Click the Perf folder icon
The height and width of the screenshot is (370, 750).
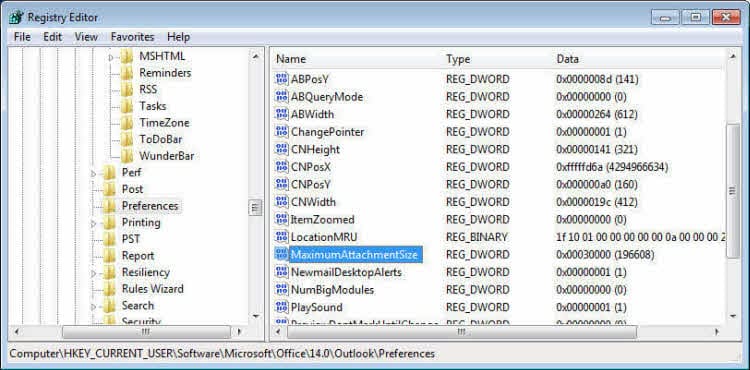[110, 173]
